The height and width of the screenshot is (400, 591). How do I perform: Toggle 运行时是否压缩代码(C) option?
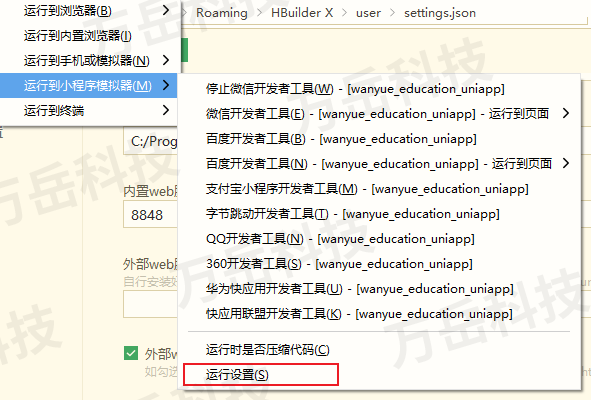pos(379,349)
